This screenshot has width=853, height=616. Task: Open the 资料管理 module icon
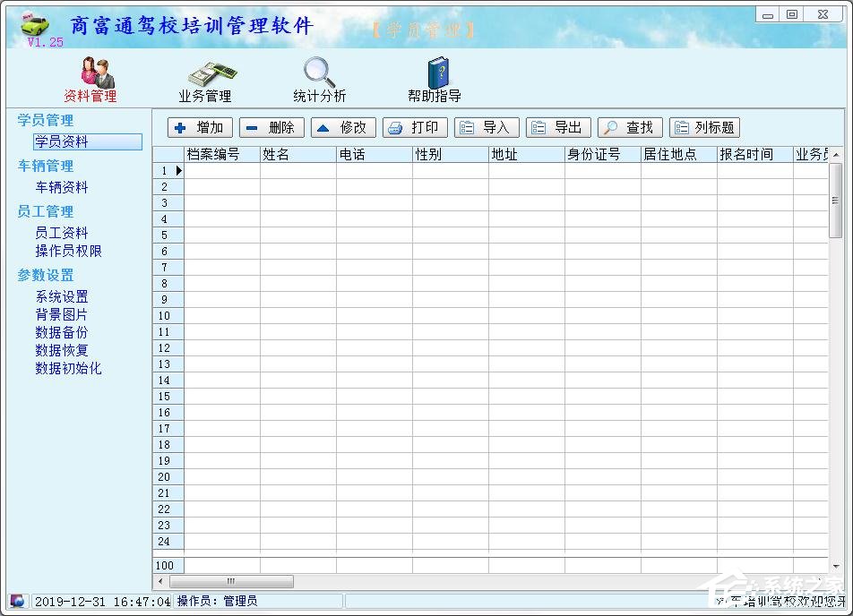pos(97,73)
